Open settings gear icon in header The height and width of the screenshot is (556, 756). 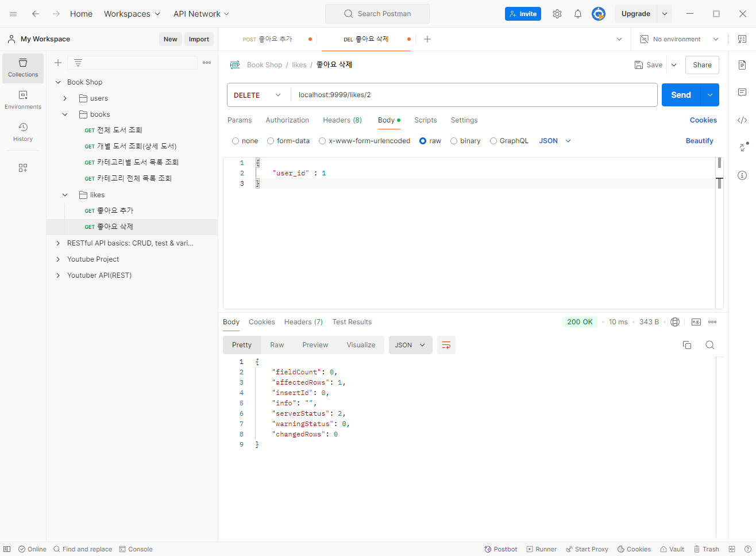point(557,14)
